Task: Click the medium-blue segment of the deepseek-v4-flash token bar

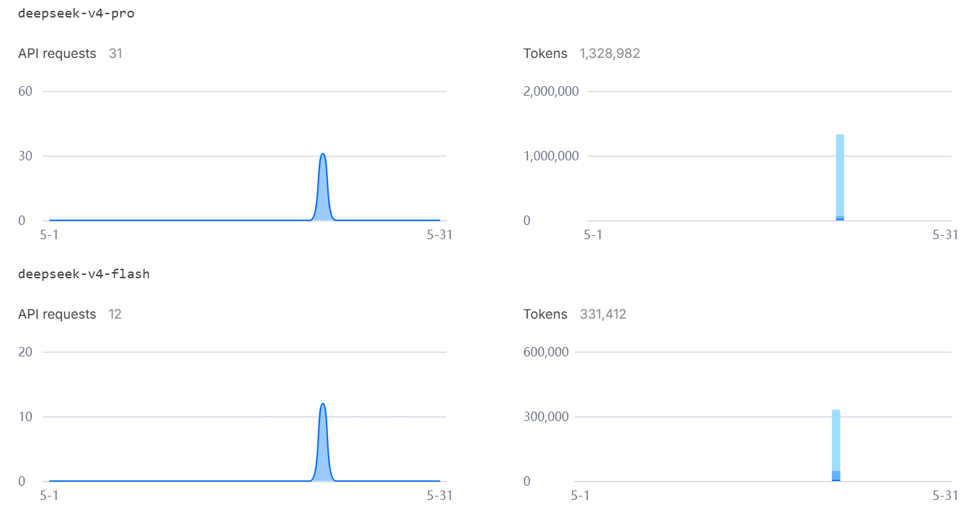Action: (x=836, y=475)
